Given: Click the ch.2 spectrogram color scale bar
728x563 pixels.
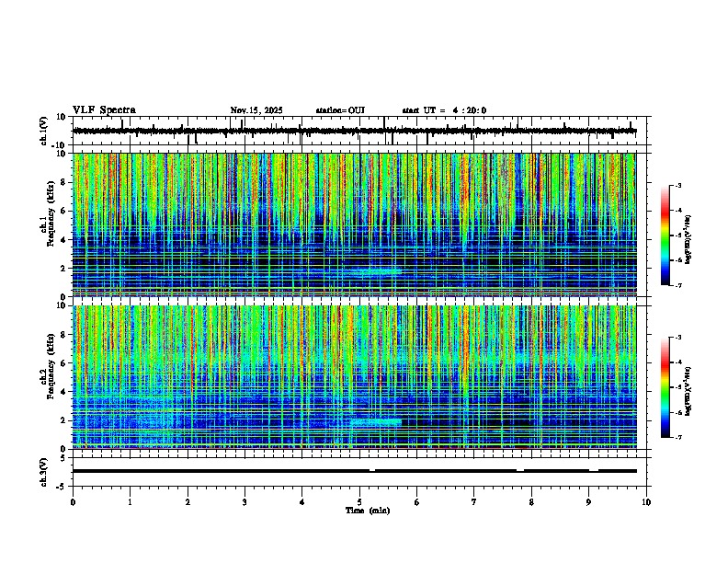Looking at the screenshot, I should click(665, 387).
